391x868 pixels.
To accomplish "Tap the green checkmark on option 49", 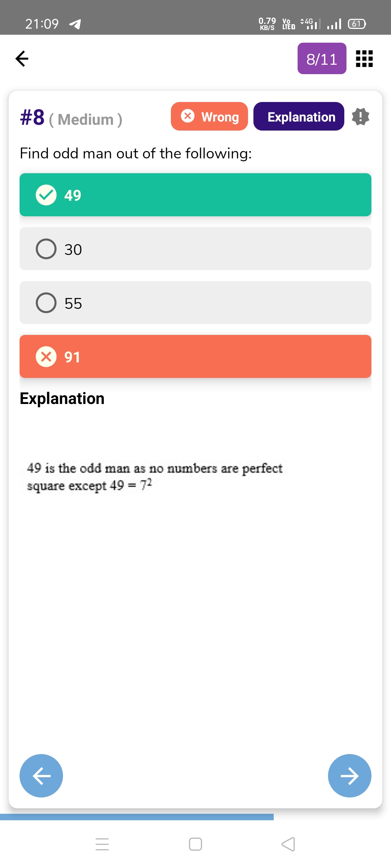I will coord(46,195).
